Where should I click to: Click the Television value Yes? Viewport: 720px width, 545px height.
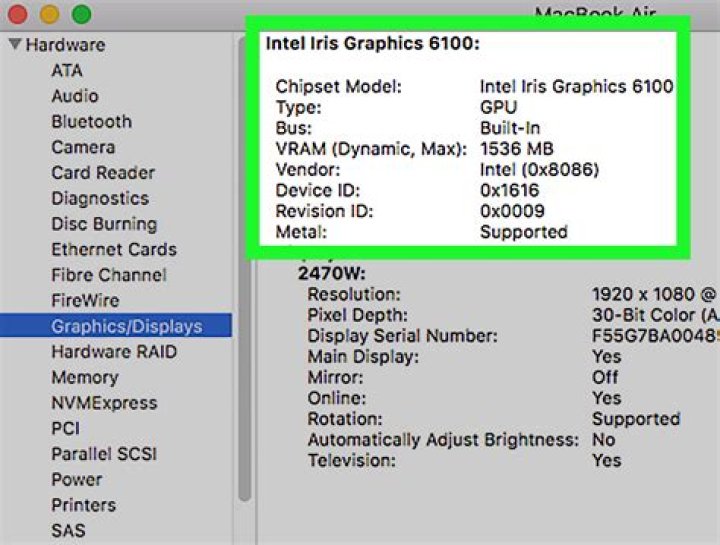[607, 461]
